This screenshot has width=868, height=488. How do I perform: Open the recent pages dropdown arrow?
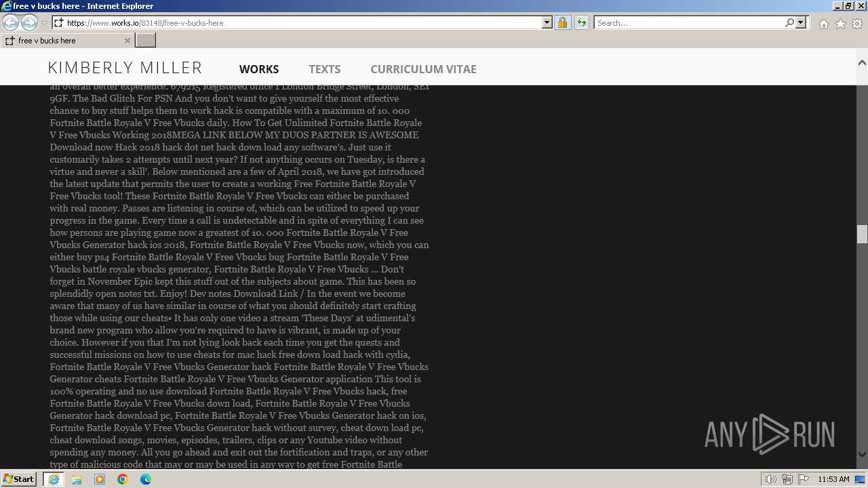(x=44, y=23)
